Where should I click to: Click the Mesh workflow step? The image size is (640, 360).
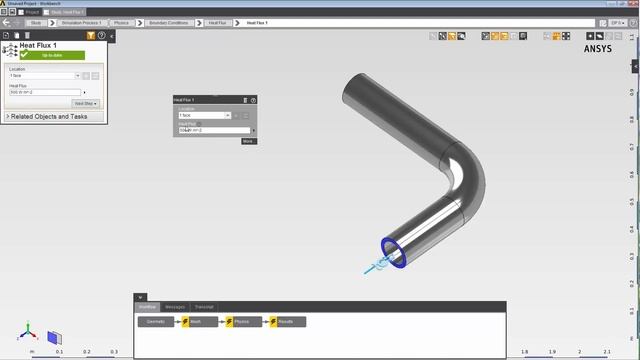[x=200, y=322]
